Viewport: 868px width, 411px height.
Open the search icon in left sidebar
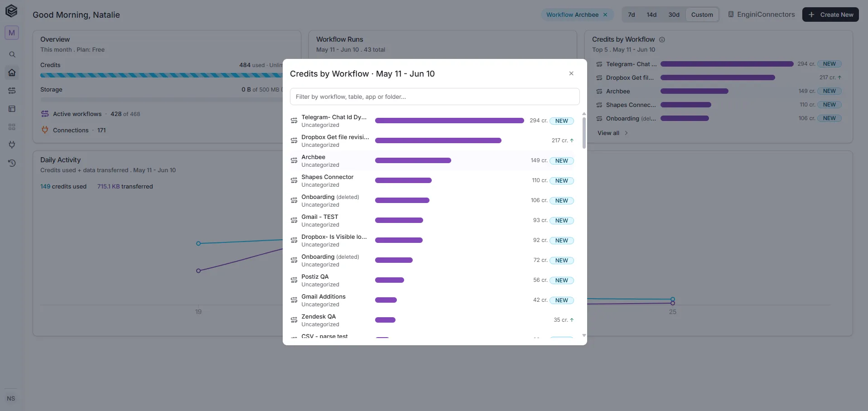tap(12, 54)
